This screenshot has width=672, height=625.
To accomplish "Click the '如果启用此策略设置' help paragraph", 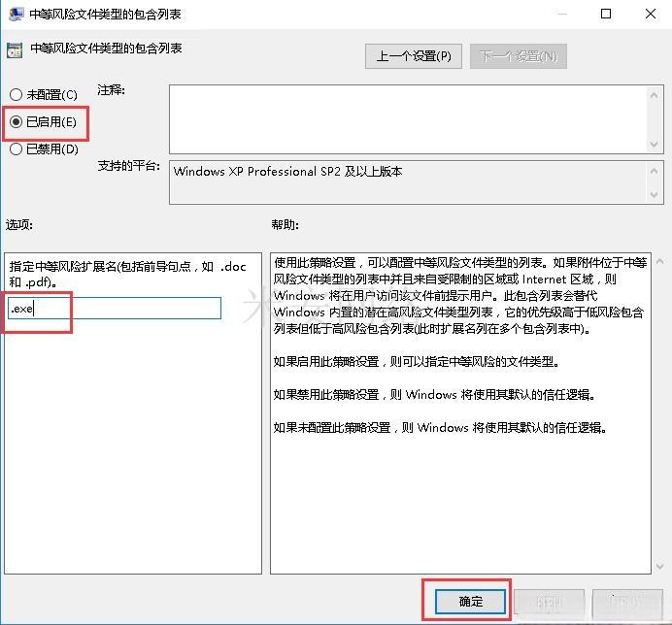I will pos(416,362).
